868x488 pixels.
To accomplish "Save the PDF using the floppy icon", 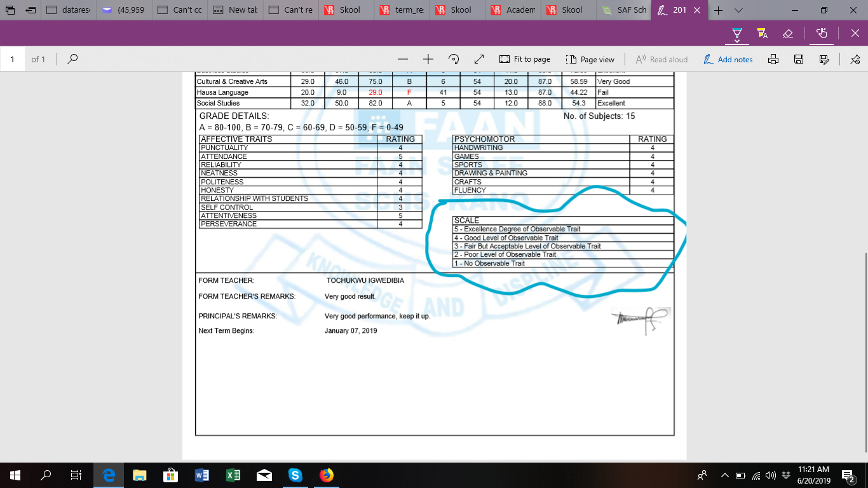I will click(799, 59).
